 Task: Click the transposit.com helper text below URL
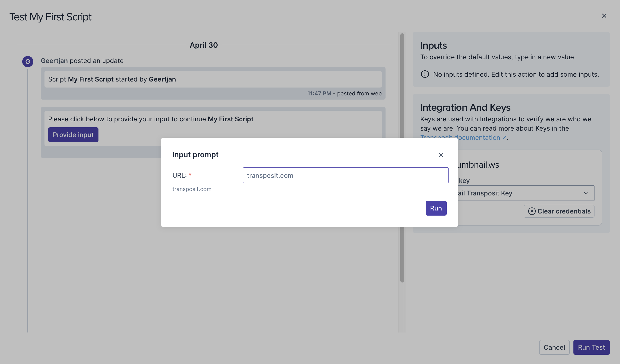click(x=192, y=189)
